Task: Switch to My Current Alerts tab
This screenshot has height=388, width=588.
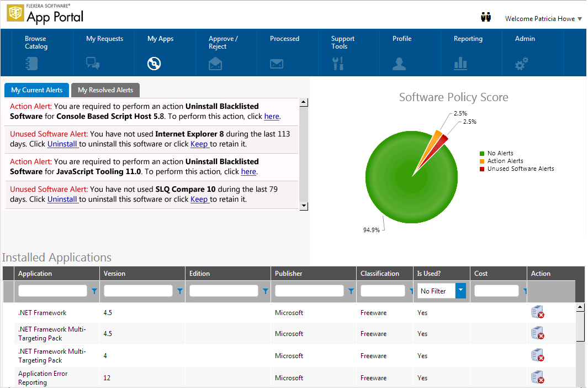Action: click(37, 90)
